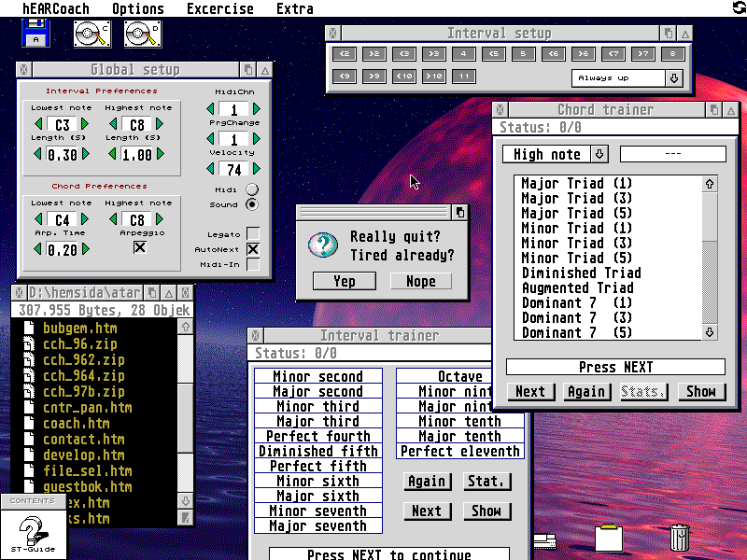Viewport: 747px width, 560px height.
Task: Uncheck the Arpeggio checkbox
Action: coord(140,247)
